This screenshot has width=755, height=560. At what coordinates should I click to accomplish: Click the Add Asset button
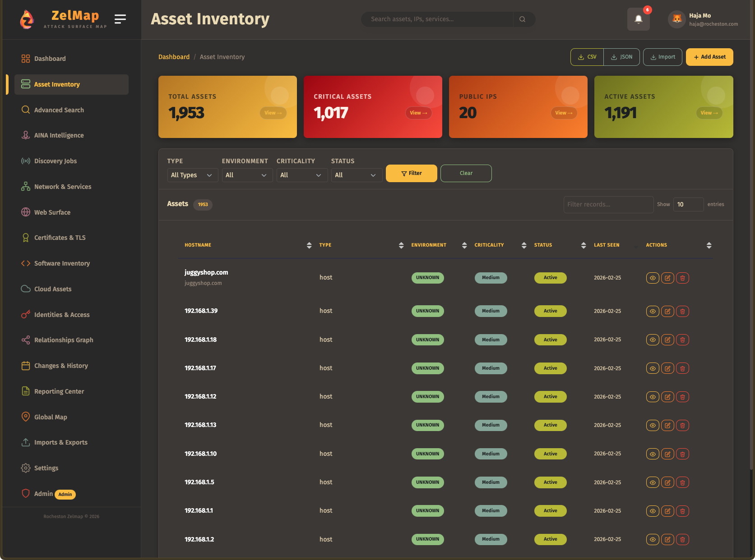pos(709,57)
